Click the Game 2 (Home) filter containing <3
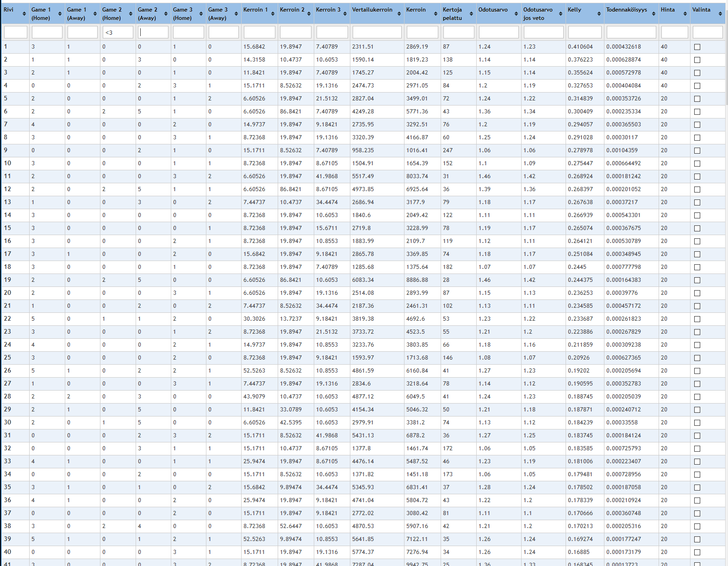Viewport: 728px width, 566px height. [x=118, y=32]
